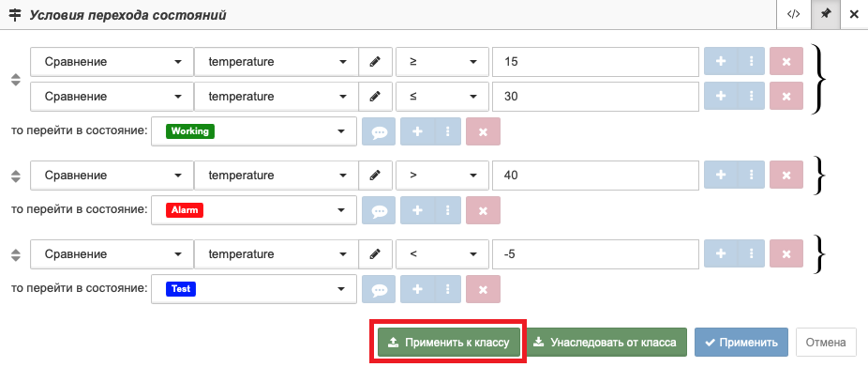Open comment for Working state transition
This screenshot has width=868, height=367.
[x=379, y=131]
